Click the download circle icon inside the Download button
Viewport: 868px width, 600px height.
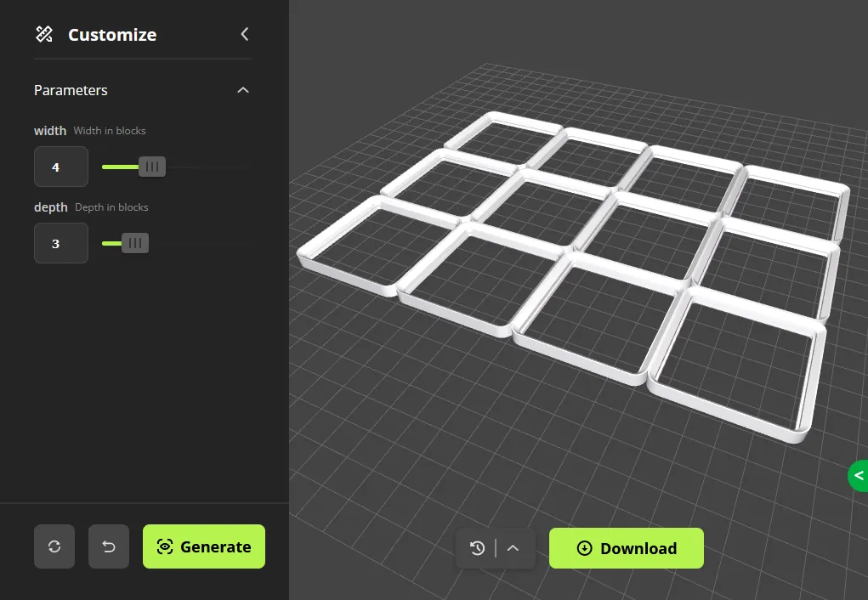coord(584,548)
